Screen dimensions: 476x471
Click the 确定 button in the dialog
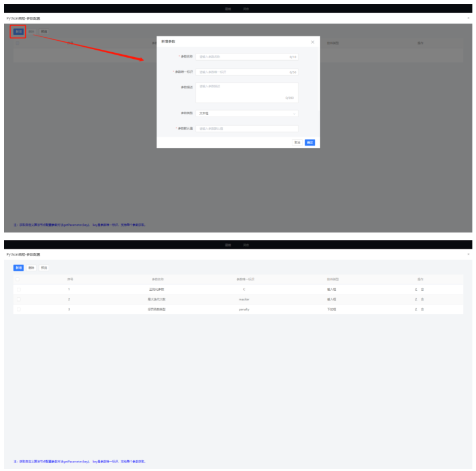click(310, 142)
